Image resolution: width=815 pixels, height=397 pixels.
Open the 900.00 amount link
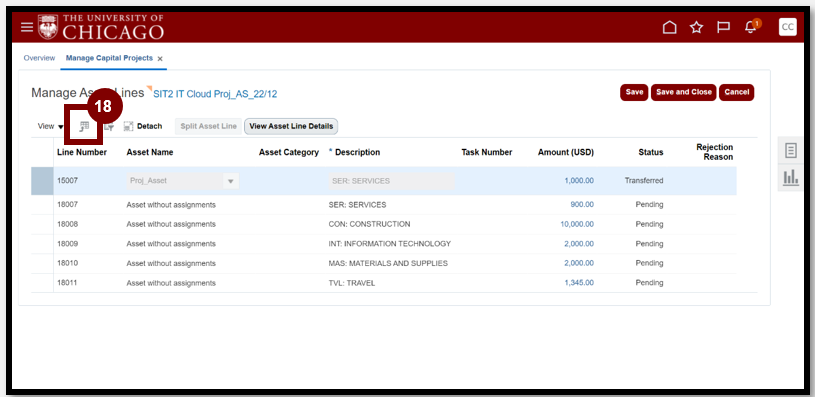point(582,205)
